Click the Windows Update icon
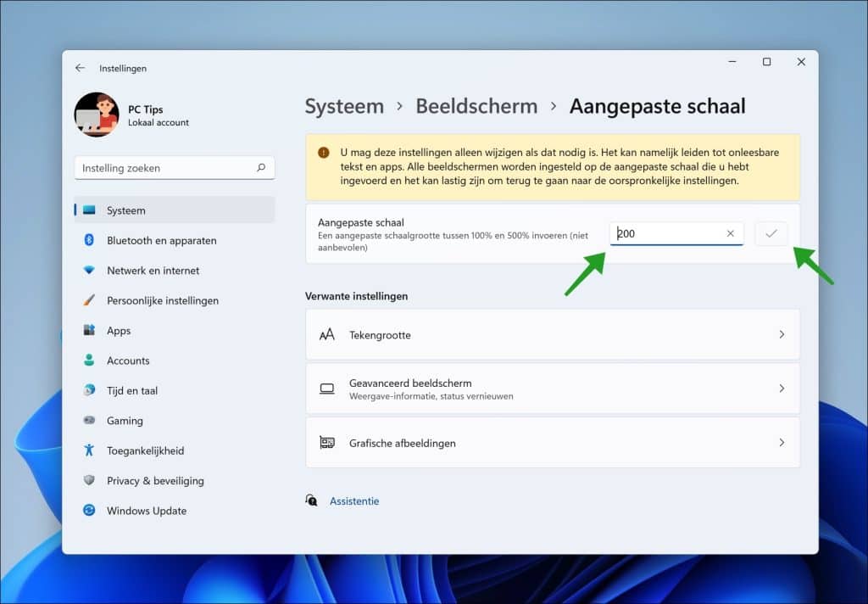This screenshot has height=604, width=868. pos(89,511)
